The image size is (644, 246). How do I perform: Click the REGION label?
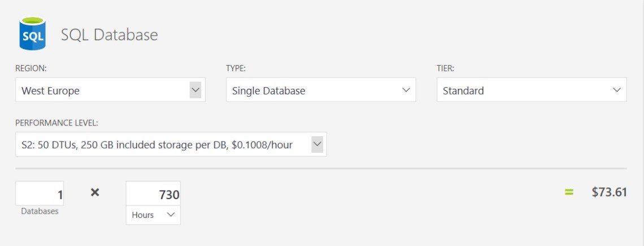31,68
